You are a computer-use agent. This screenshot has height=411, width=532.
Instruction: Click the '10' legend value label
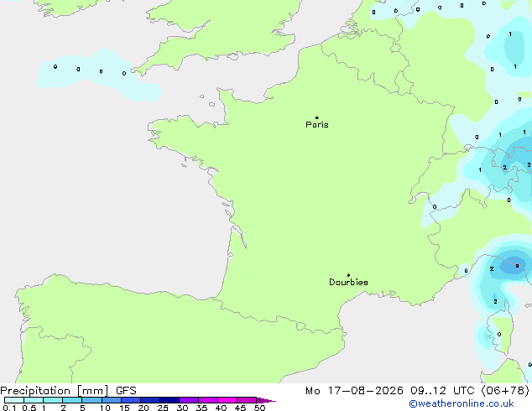105,408
